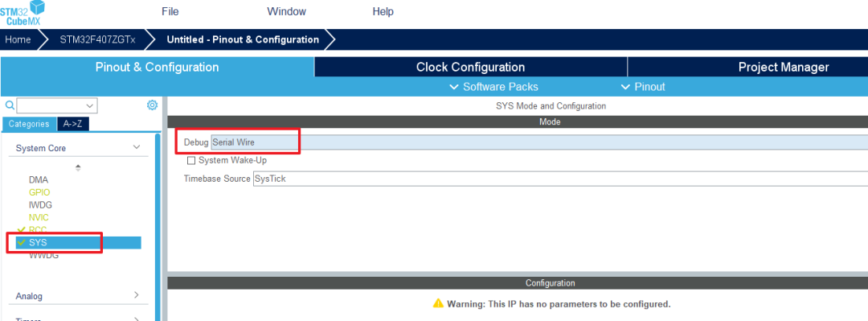Select GPIO in System Core list

pos(39,192)
